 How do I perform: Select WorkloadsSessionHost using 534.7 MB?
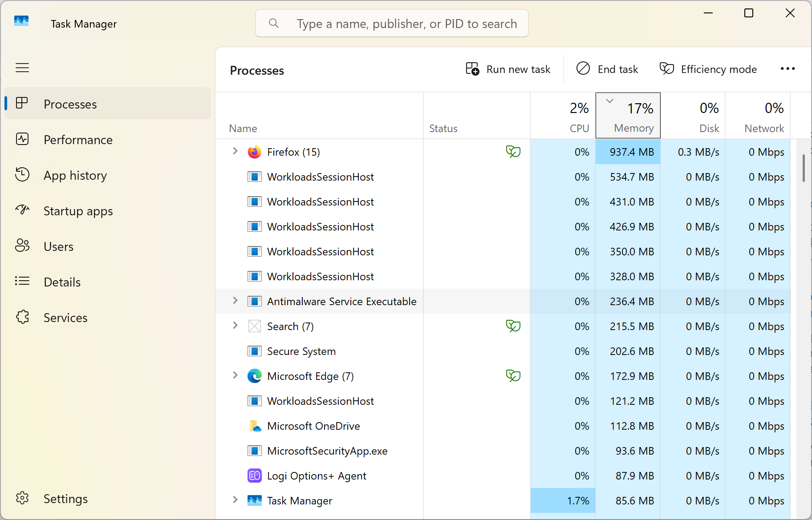[321, 177]
